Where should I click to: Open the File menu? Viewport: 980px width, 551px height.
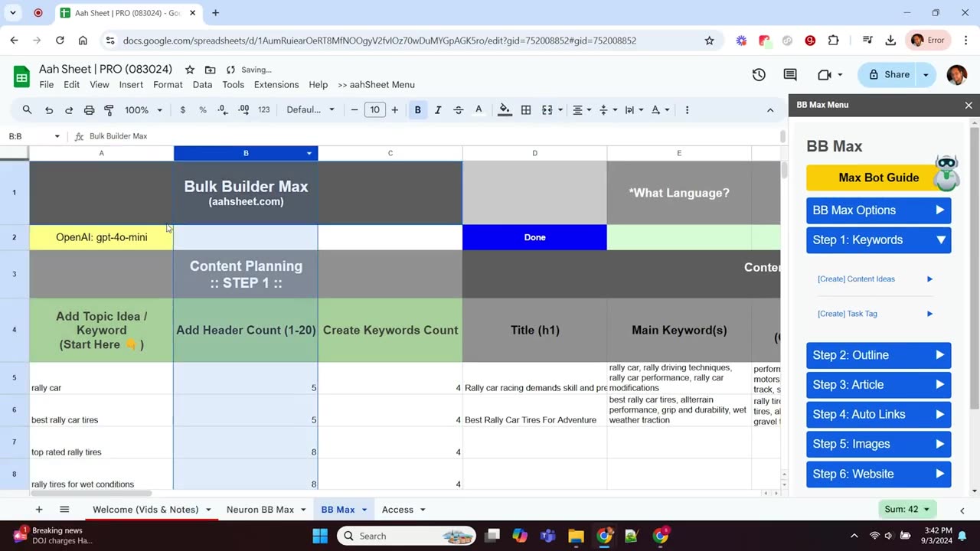click(x=47, y=84)
